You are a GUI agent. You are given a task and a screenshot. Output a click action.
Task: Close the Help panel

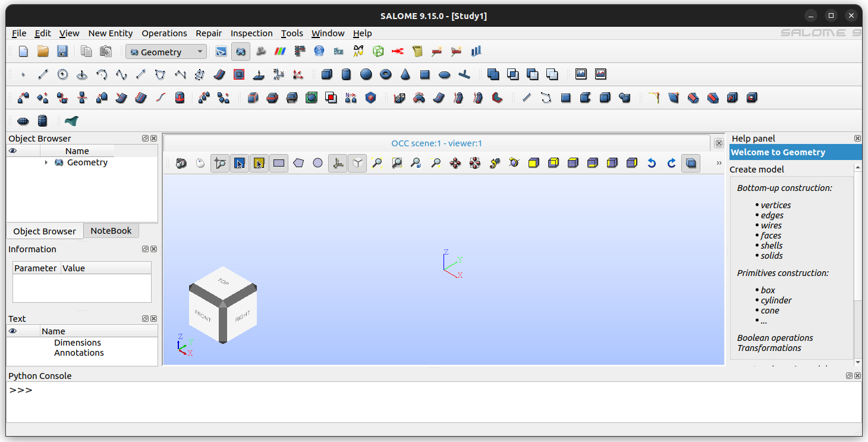point(857,138)
